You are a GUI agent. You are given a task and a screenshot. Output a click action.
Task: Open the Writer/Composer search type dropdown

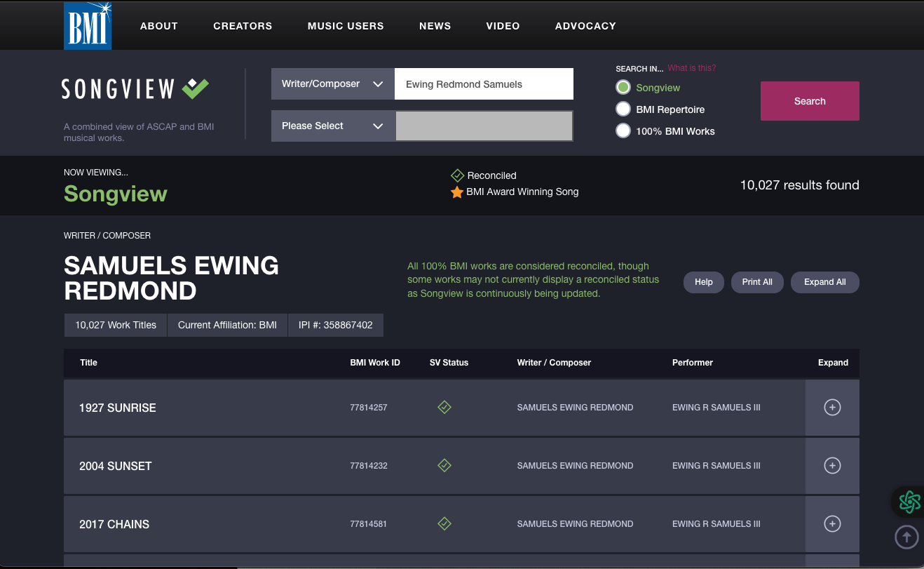pos(333,84)
